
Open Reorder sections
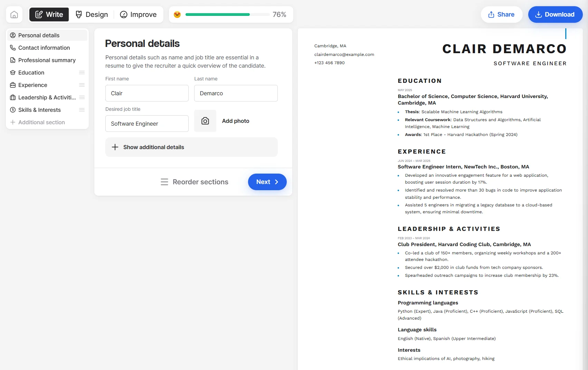click(194, 182)
